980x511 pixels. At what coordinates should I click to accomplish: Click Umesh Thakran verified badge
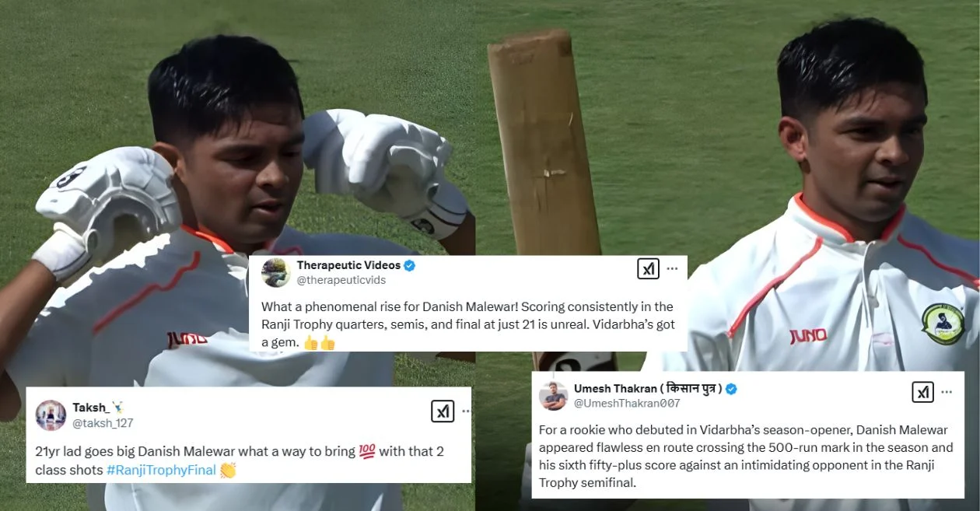732,389
